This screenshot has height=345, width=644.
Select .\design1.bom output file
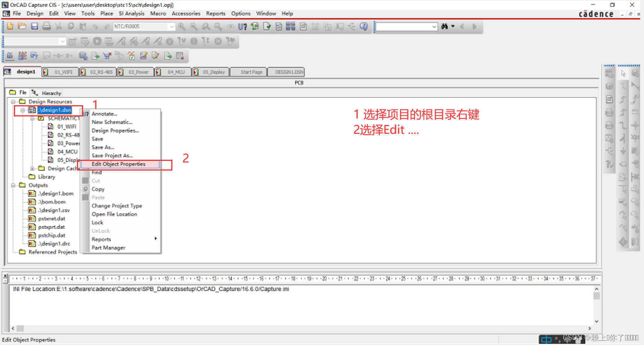(x=56, y=193)
